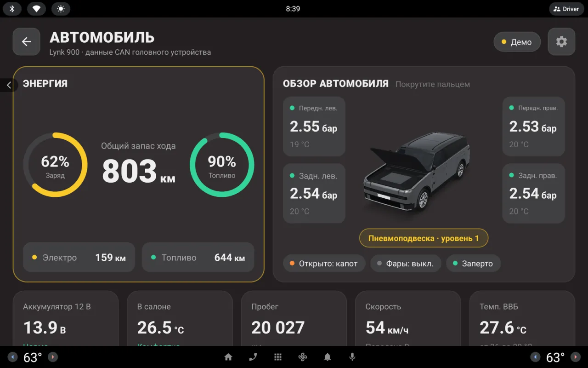The image size is (588, 368).
Task: Toggle the Демо mode chip
Action: coord(517,42)
